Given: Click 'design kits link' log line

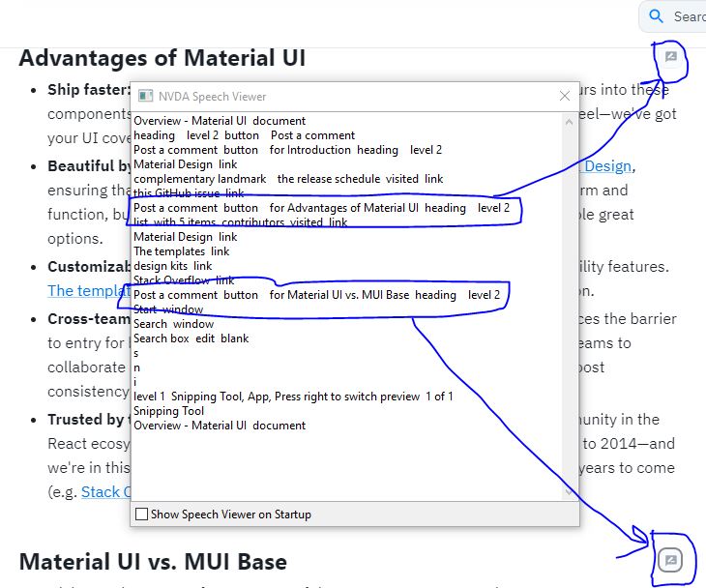Looking at the screenshot, I should coord(172,266).
